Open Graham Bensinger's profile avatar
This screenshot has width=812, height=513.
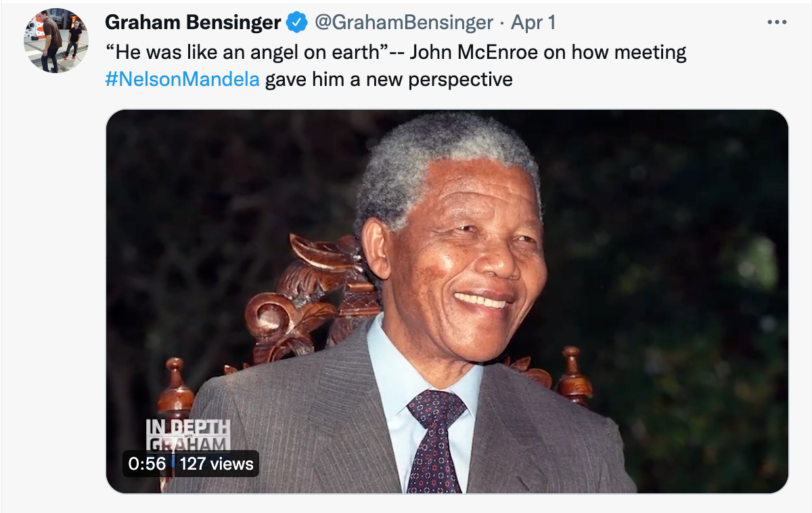56,41
